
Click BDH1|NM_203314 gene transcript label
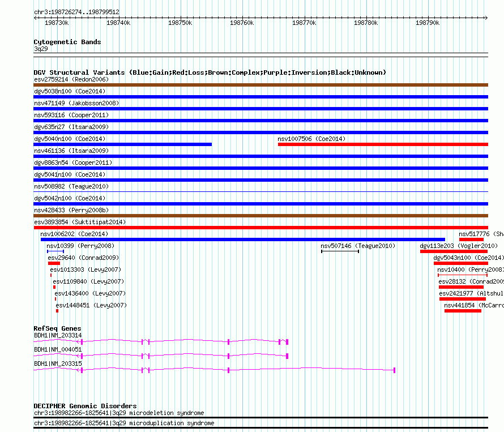[x=58, y=336]
